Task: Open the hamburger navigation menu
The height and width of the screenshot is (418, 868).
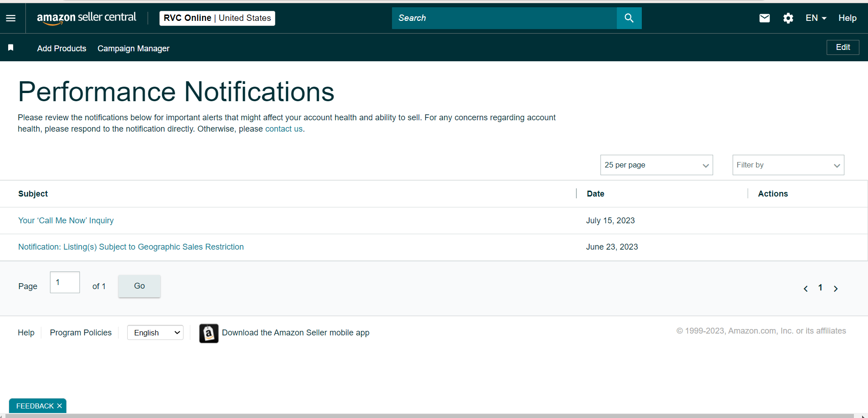Action: click(x=11, y=18)
